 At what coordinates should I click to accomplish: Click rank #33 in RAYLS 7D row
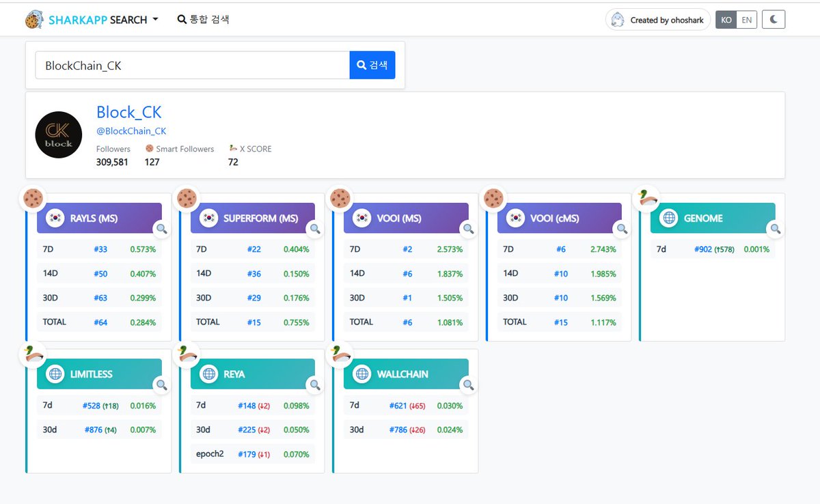(x=100, y=249)
